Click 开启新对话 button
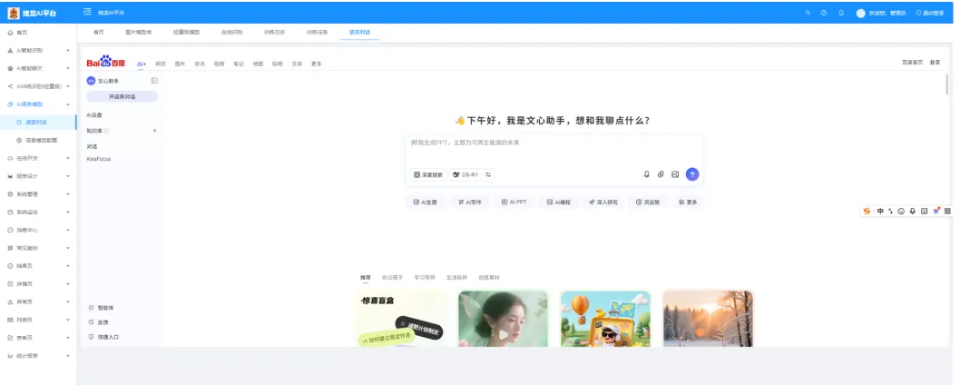This screenshot has width=980, height=385. tap(122, 97)
